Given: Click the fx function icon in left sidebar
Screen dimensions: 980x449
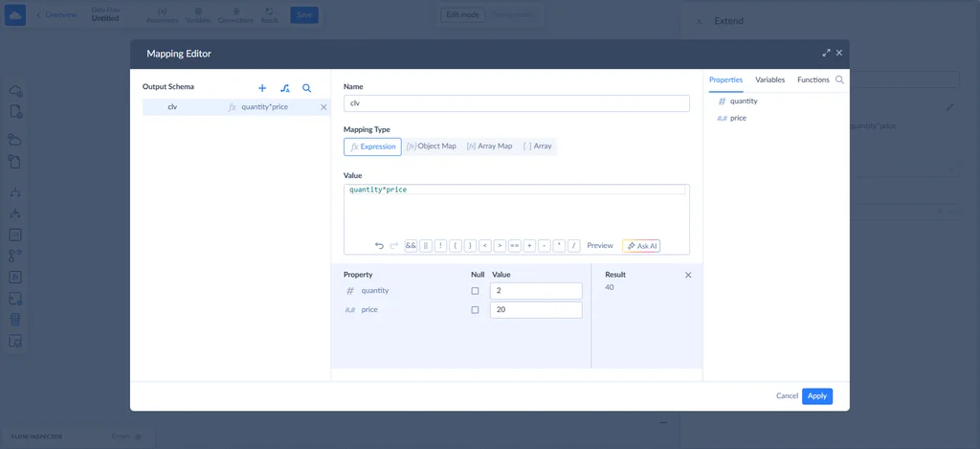Looking at the screenshot, I should coord(15,277).
